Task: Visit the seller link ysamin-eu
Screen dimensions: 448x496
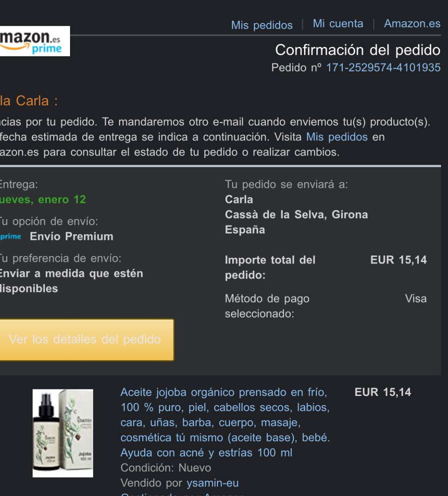Action: (212, 483)
